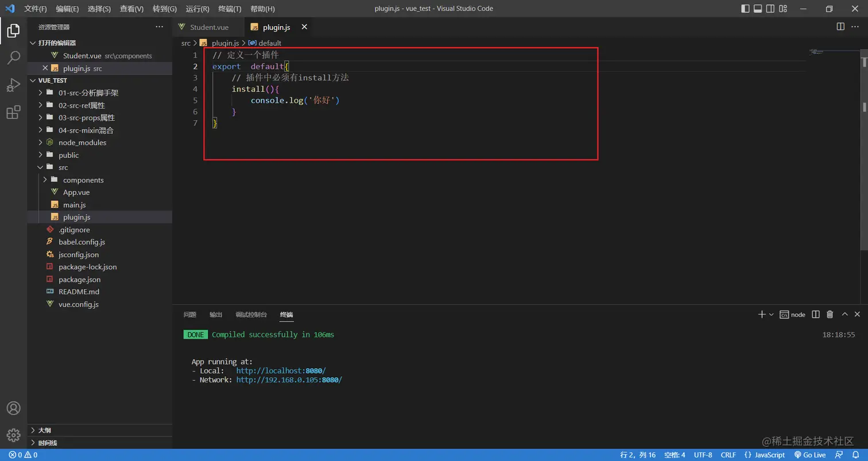The width and height of the screenshot is (868, 461).
Task: Change CRLF end of line sequence
Action: 728,455
